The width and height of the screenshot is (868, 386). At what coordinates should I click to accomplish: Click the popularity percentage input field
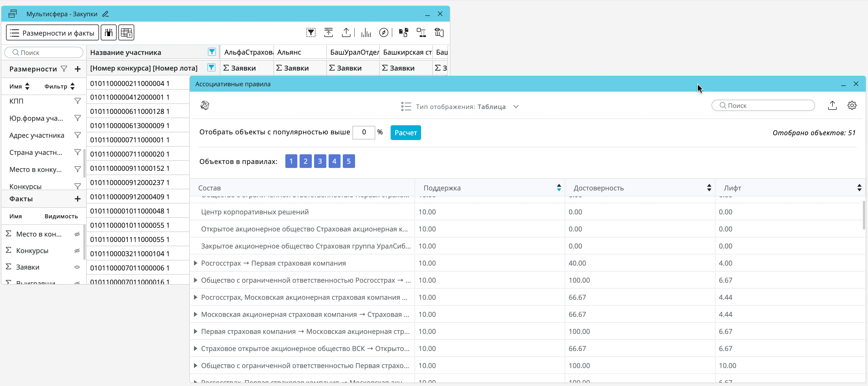(x=364, y=132)
